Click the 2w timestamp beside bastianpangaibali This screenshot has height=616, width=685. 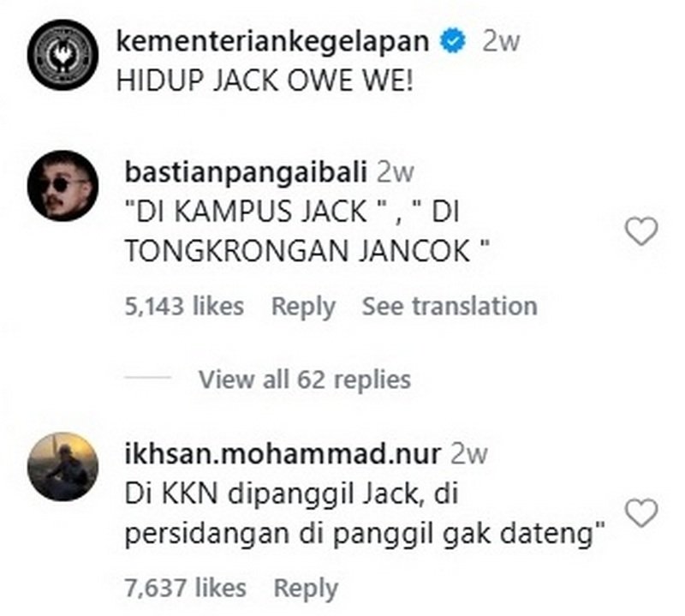tap(395, 172)
